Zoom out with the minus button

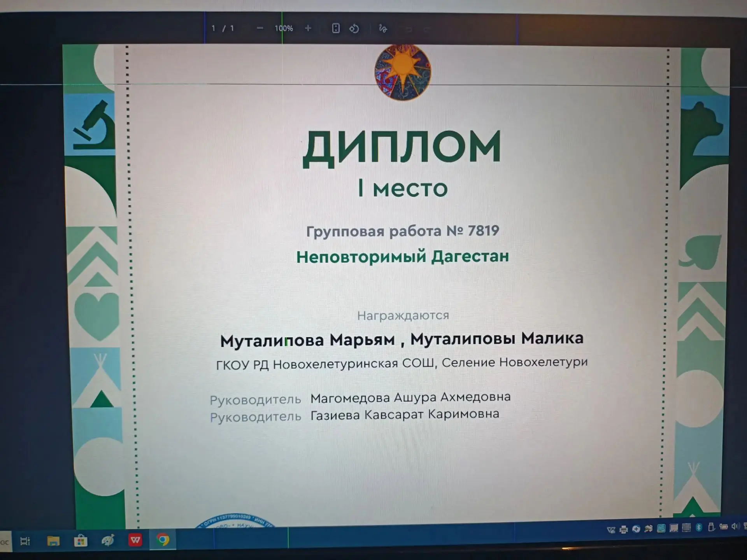pos(260,28)
